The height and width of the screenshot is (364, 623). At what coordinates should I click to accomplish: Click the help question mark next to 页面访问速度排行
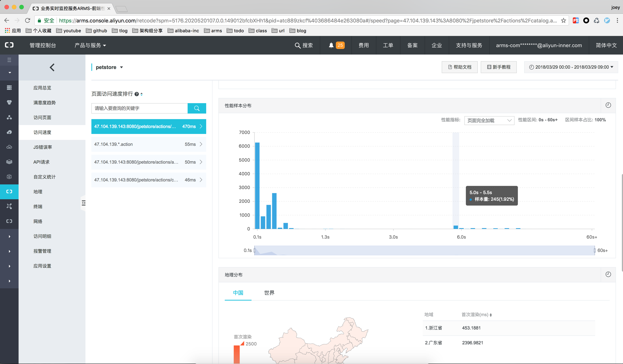pyautogui.click(x=137, y=94)
